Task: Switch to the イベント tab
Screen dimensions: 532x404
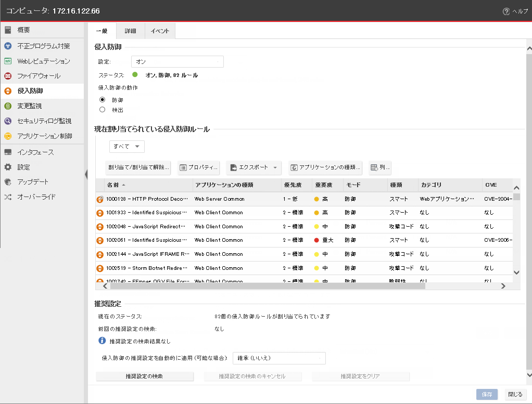Action: (x=160, y=31)
